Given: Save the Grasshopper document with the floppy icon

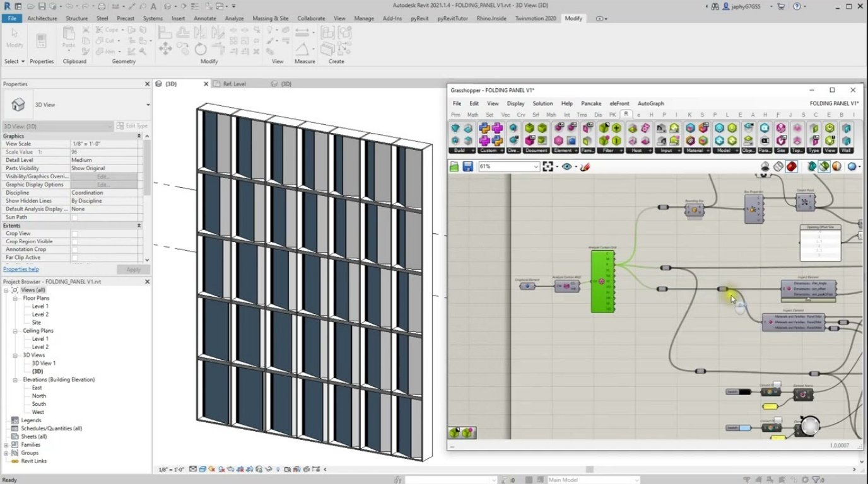Looking at the screenshot, I should 467,166.
